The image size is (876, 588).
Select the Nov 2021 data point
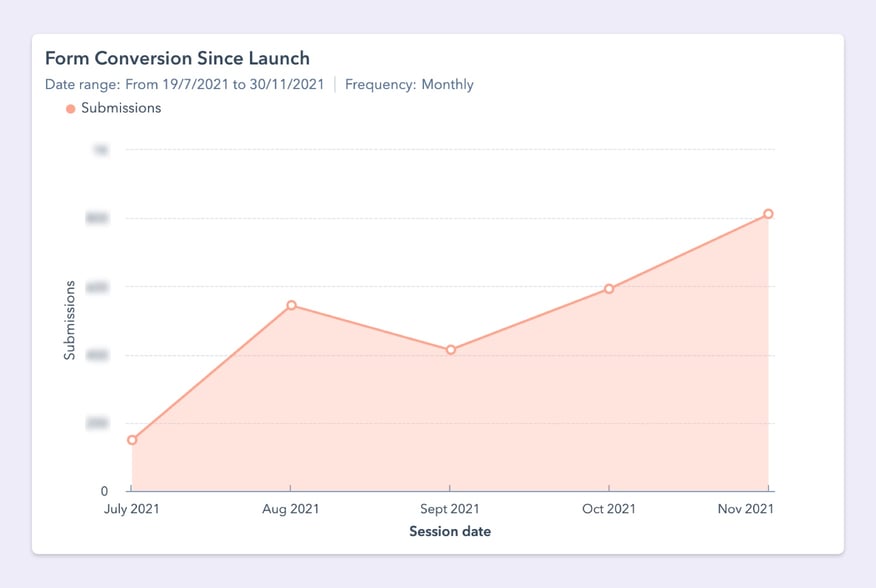click(768, 214)
